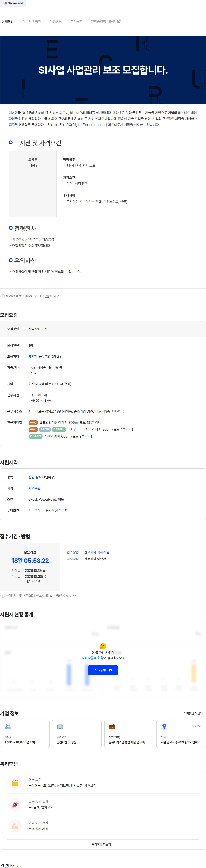Click the 전형절차 heading bullet
The height and width of the screenshot is (868, 206).
point(11,228)
